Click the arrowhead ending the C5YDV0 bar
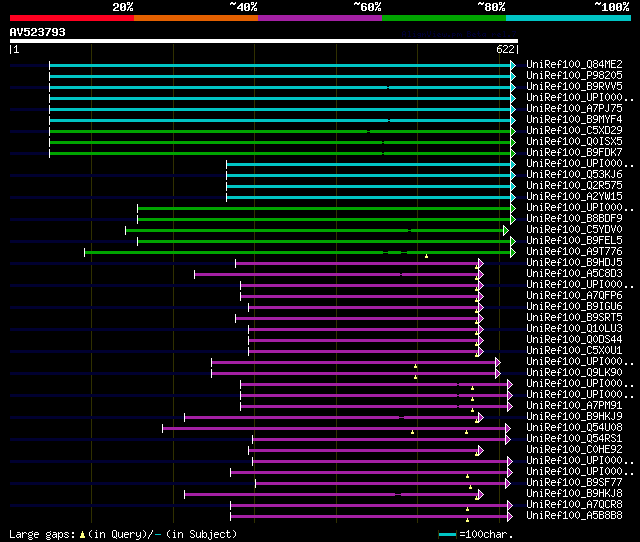The height and width of the screenshot is (542, 640). click(506, 231)
